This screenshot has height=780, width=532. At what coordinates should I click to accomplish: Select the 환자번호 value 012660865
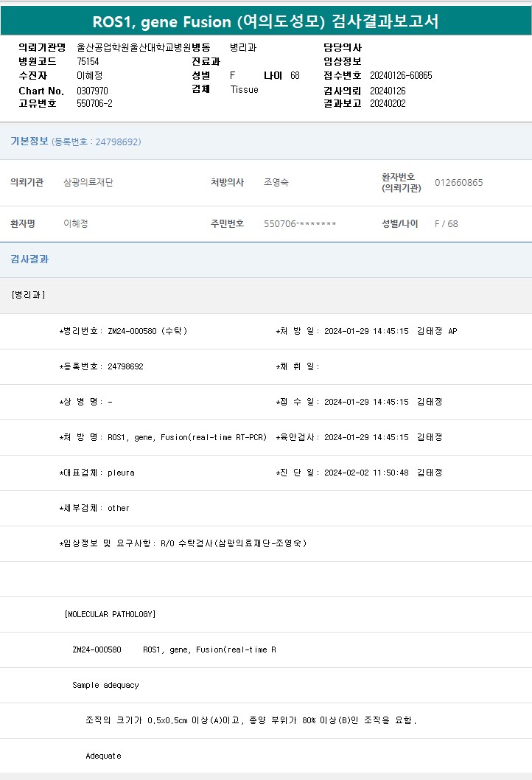click(458, 183)
